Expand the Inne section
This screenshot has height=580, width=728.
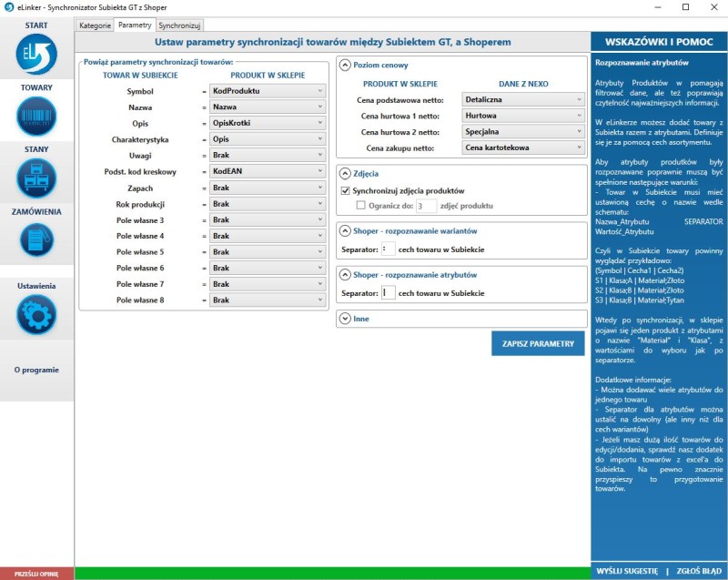346,319
